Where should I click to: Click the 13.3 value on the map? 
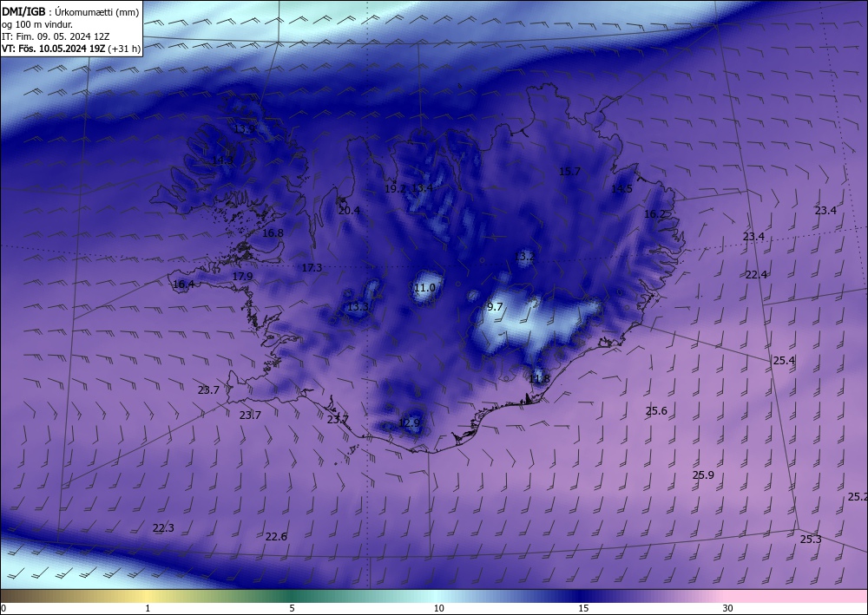click(x=358, y=307)
